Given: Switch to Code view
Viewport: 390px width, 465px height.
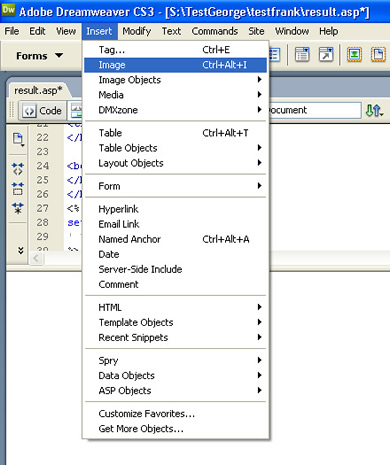Looking at the screenshot, I should 42,111.
